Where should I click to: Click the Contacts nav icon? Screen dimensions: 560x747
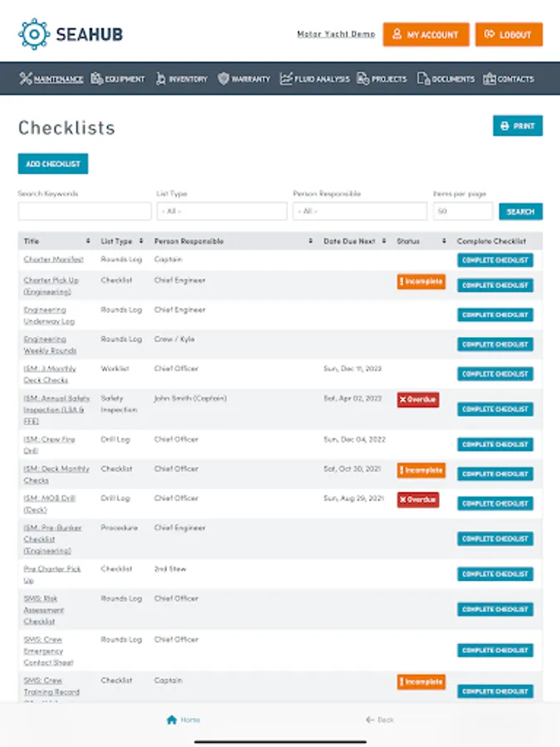(489, 79)
